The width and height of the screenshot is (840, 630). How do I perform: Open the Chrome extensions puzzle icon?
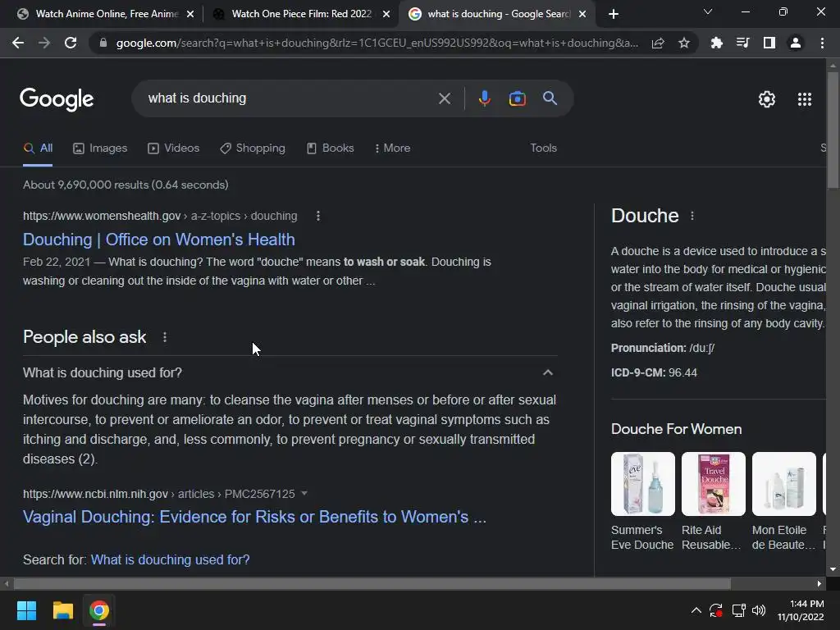click(x=716, y=43)
